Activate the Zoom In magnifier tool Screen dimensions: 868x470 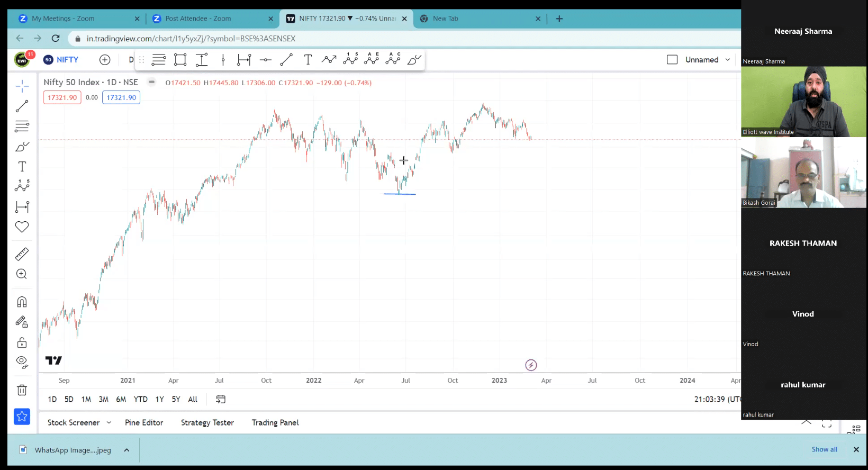(22, 274)
